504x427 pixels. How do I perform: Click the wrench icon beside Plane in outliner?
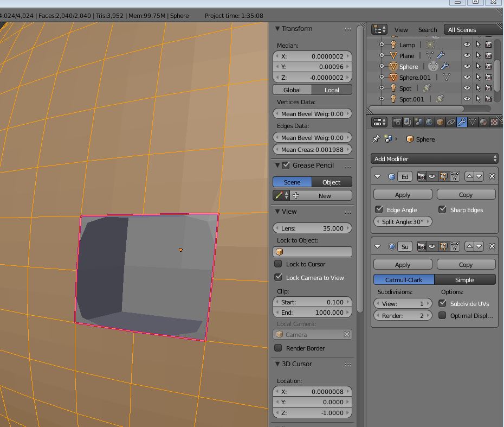441,55
